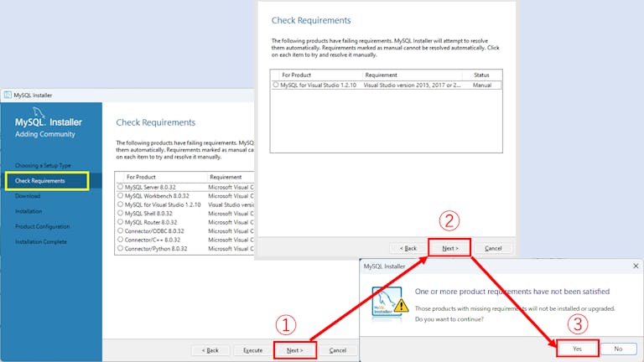This screenshot has width=644, height=362.
Task: Click the Manual status cell
Action: pos(482,85)
